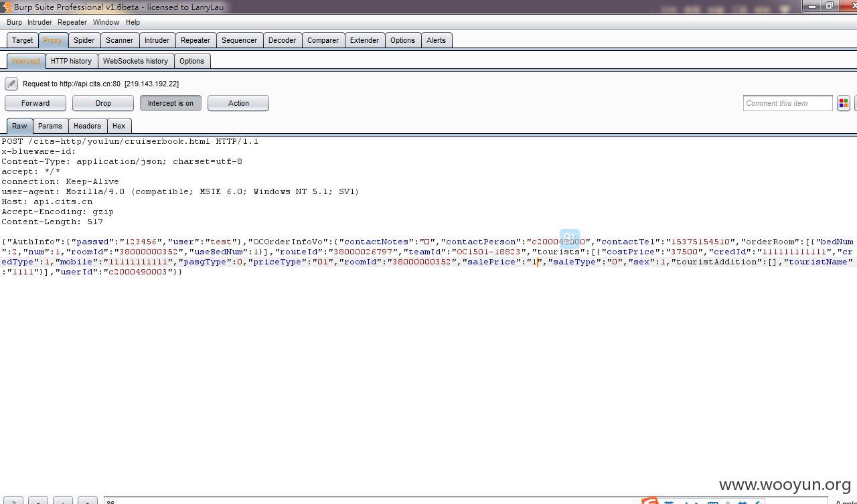Open the Window menu
The height and width of the screenshot is (504, 857).
point(106,22)
